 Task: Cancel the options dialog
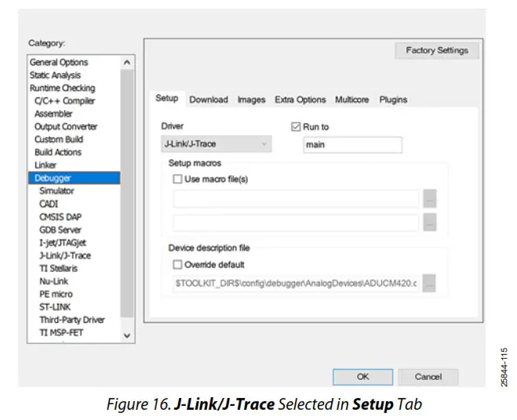428,377
